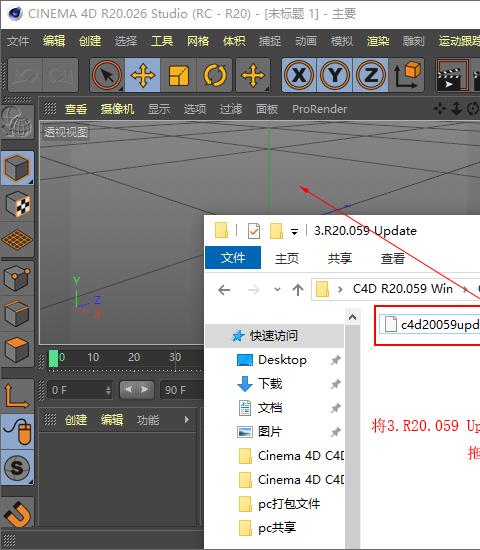Open material manager 功能 menu
480x550 pixels.
coord(148,420)
